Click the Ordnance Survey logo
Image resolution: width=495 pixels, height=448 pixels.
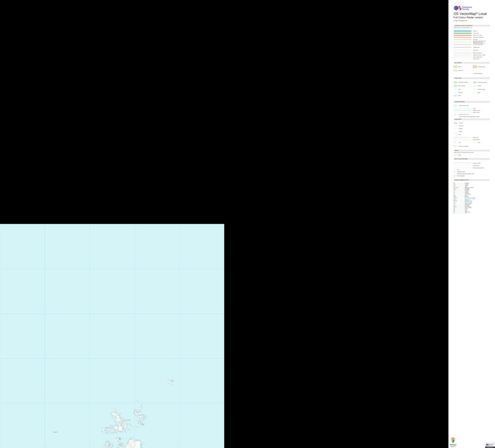tap(462, 7)
